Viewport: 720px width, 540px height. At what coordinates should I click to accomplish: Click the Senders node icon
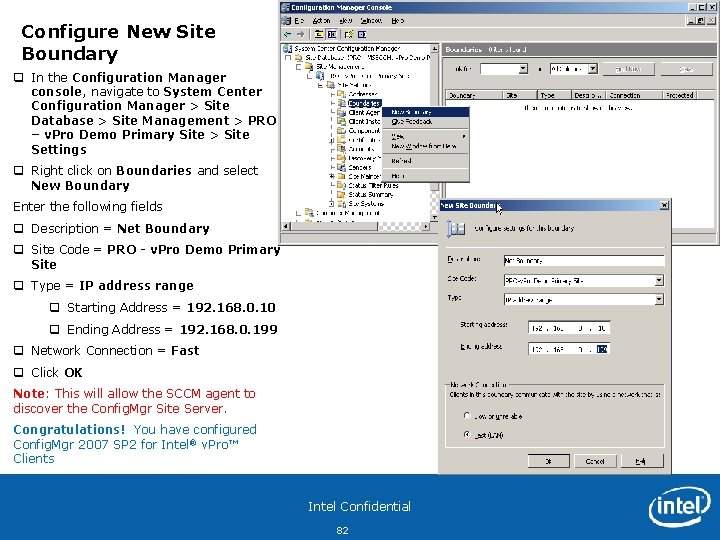(341, 167)
